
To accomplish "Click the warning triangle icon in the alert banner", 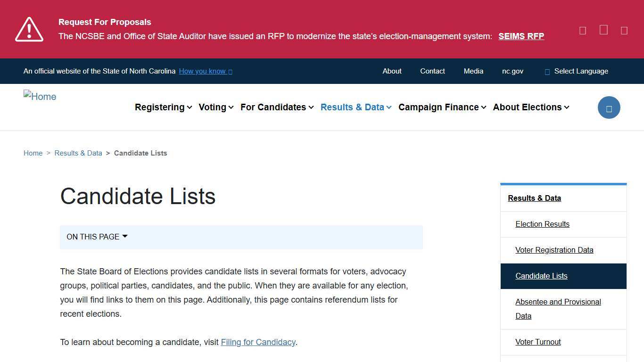I will pos(29,29).
